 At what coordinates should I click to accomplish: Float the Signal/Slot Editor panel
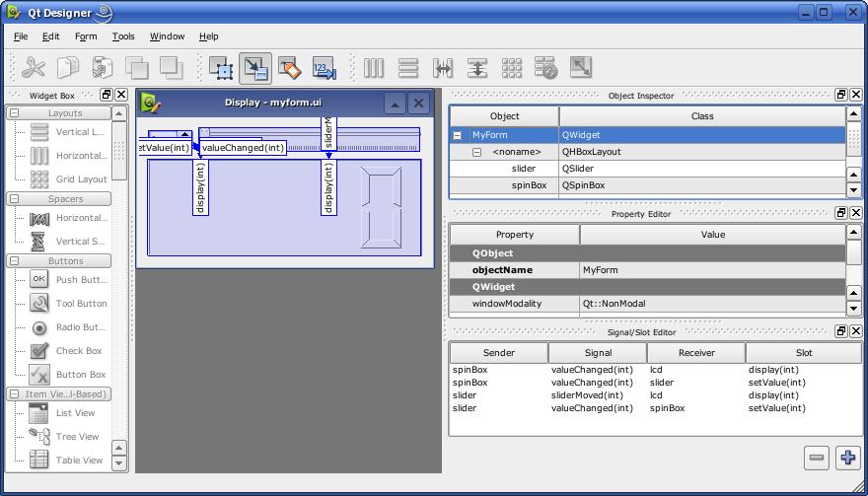pos(841,331)
